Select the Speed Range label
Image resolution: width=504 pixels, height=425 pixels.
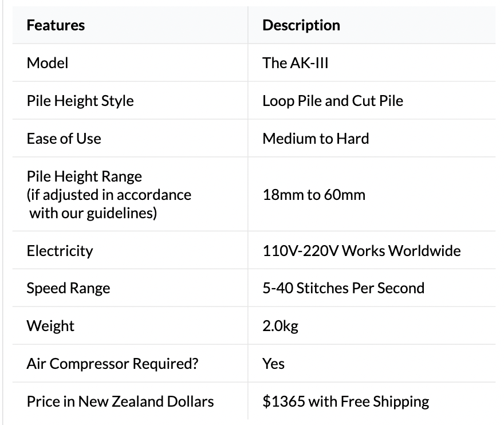68,288
